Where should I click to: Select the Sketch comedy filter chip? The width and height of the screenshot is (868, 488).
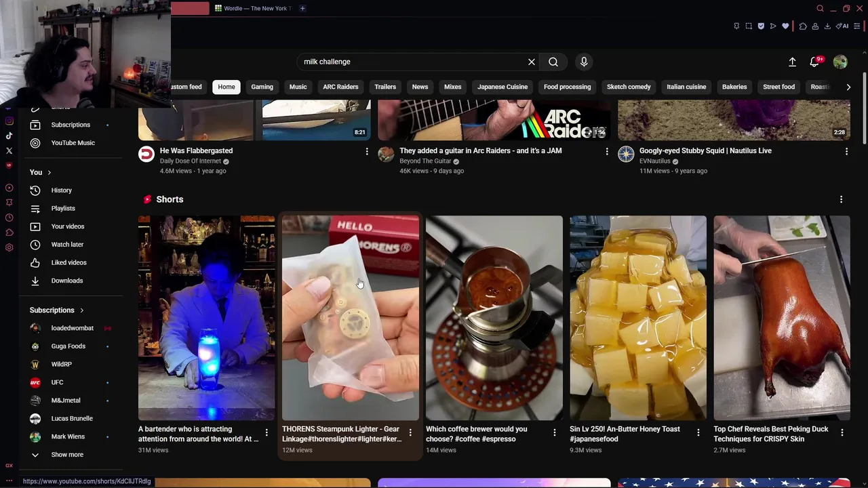(629, 87)
